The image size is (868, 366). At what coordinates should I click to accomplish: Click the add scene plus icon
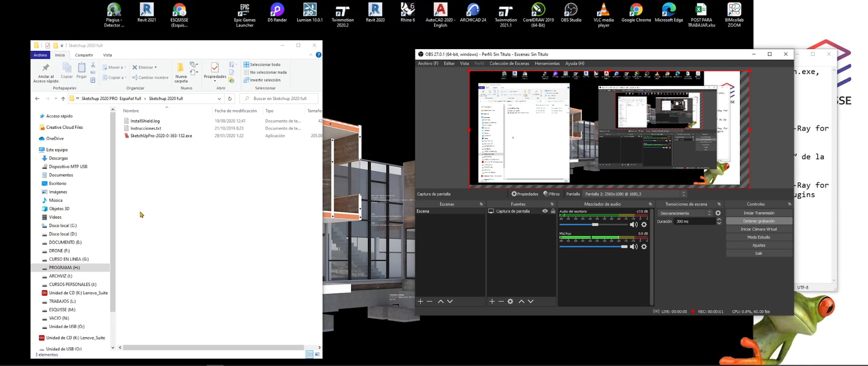pos(420,301)
